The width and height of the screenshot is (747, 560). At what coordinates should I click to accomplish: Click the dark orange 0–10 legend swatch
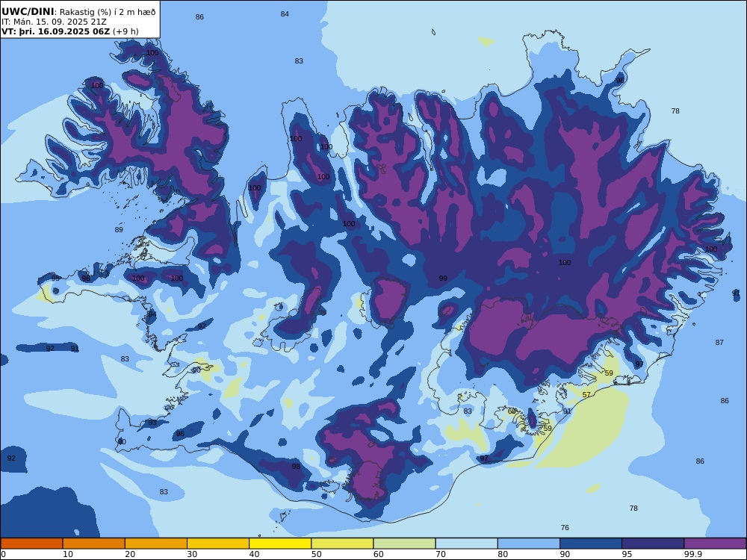pyautogui.click(x=31, y=544)
